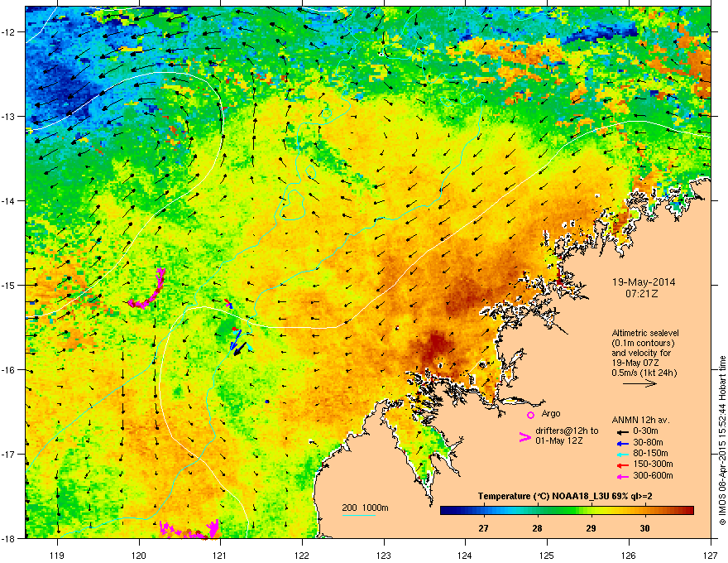Screen dimensions: 728x563
Task: Click the cyan 80-150m legend arrow
Action: point(621,454)
